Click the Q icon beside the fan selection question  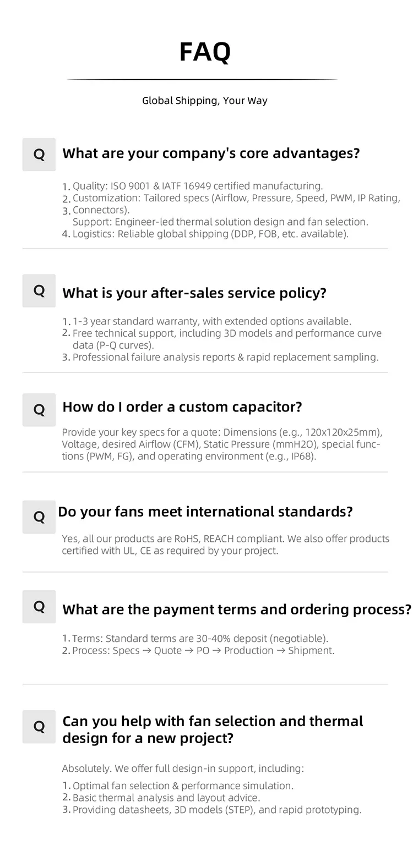(x=39, y=727)
